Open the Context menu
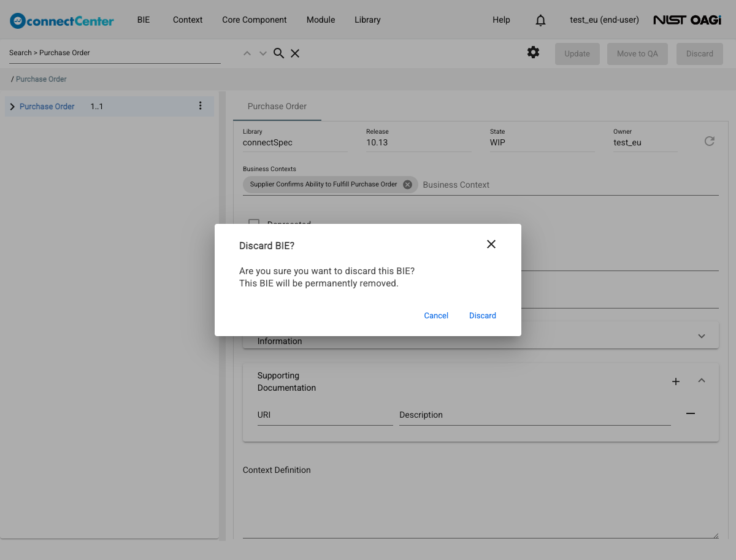The width and height of the screenshot is (736, 560). click(188, 20)
